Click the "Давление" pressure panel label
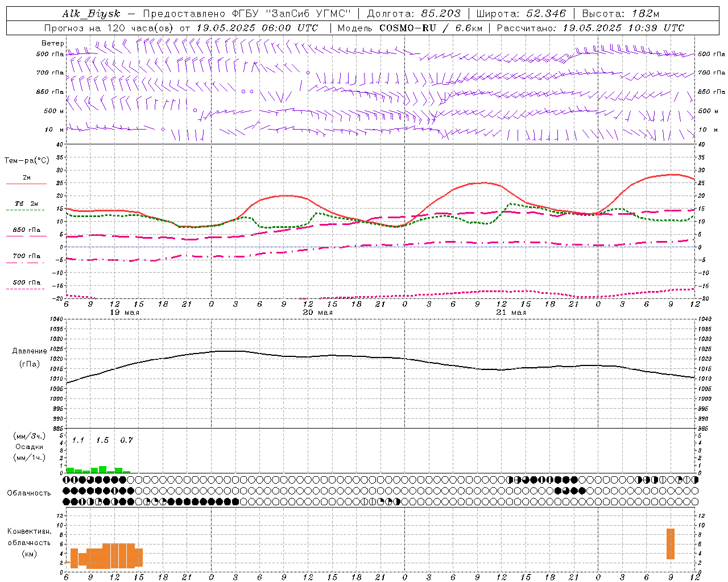This screenshot has height=582, width=728. [x=29, y=351]
